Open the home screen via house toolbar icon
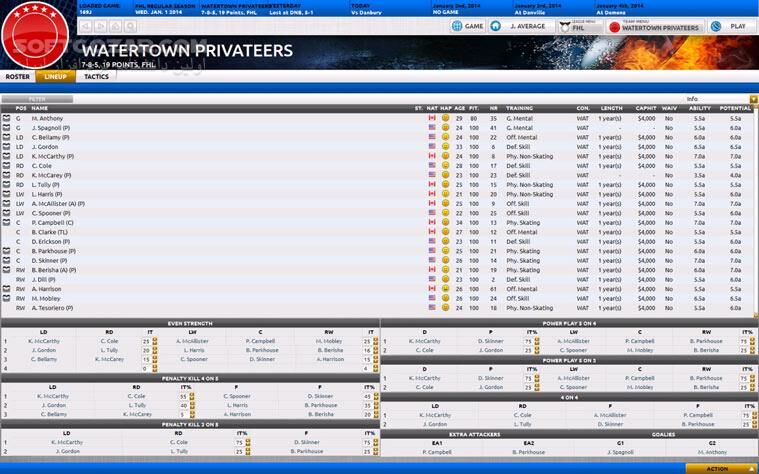The height and width of the screenshot is (474, 759). pos(115,26)
